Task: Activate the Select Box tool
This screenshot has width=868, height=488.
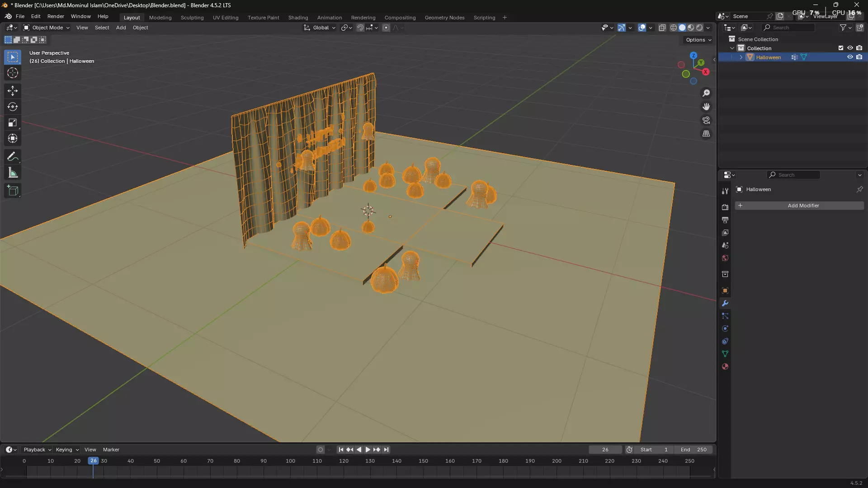Action: (x=13, y=57)
